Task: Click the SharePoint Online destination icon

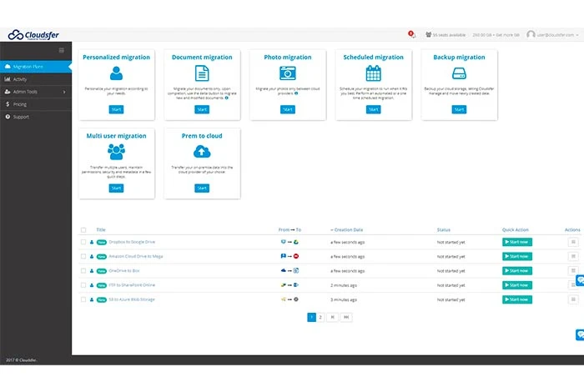Action: click(295, 285)
